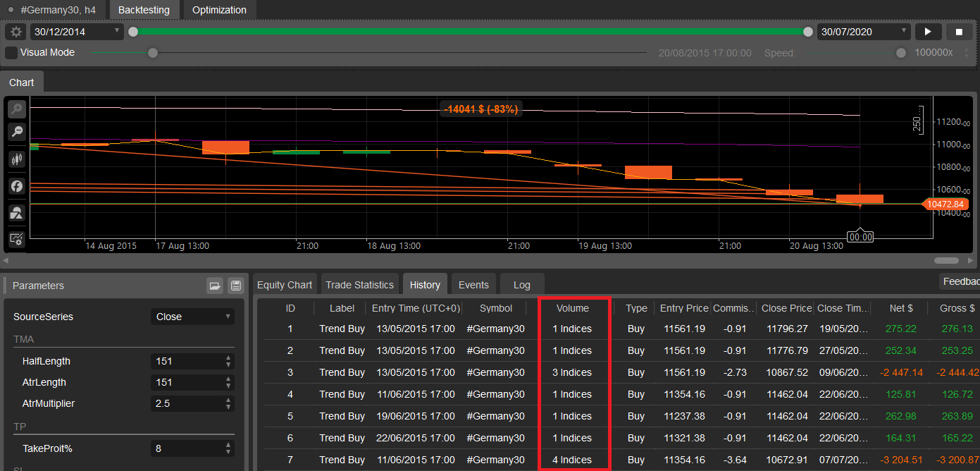Open SourceSeries Close dropdown
This screenshot has height=471, width=980.
192,317
